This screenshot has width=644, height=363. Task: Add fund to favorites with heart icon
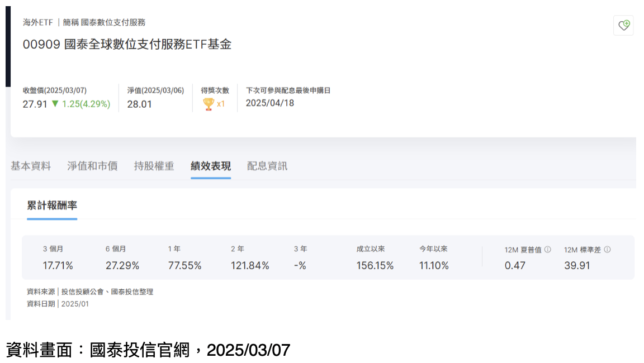point(624,26)
